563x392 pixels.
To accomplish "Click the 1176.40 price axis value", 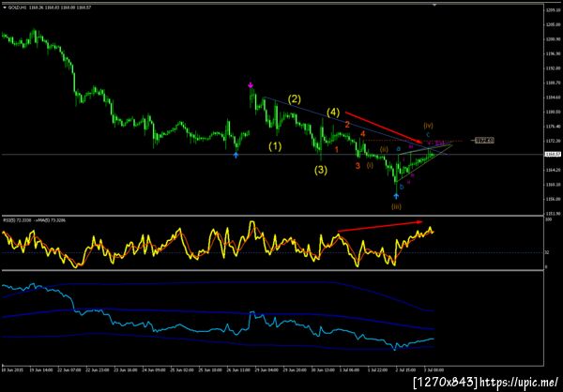I will 554,127.
